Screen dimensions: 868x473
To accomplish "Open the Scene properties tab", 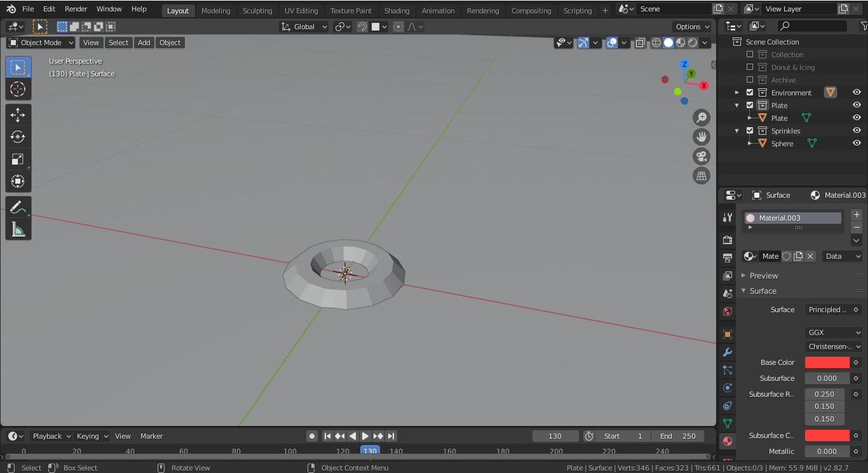I will pyautogui.click(x=728, y=294).
